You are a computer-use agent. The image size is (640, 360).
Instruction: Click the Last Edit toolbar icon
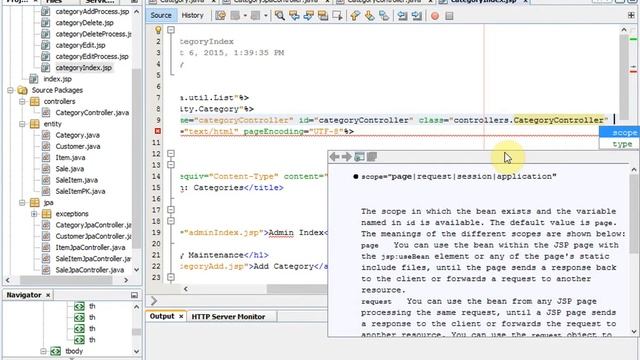pos(220,16)
